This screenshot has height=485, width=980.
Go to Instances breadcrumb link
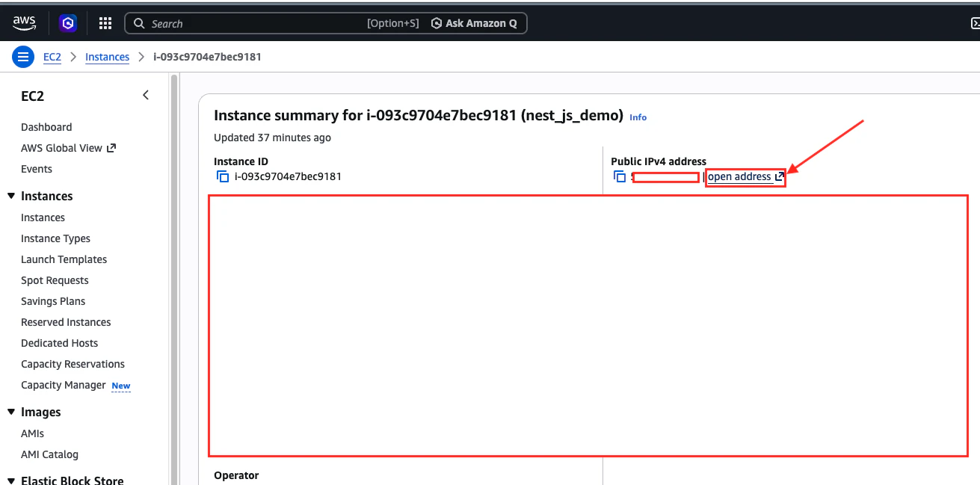coord(107,57)
